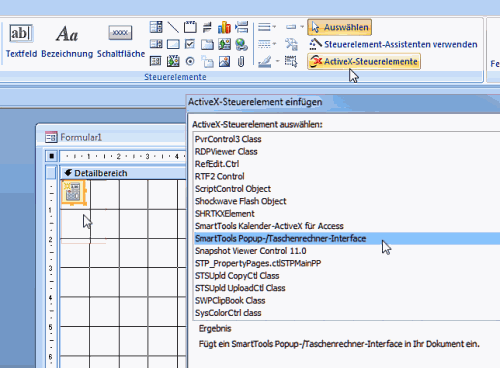Click the ActiveX-Steuerelement einfügen dialog title
The image size is (500, 368).
255,102
